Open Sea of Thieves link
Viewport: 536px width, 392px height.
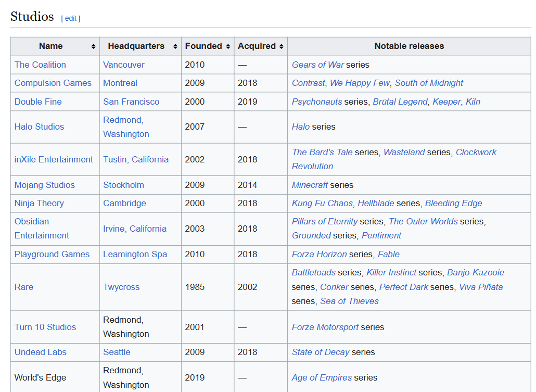pos(349,301)
